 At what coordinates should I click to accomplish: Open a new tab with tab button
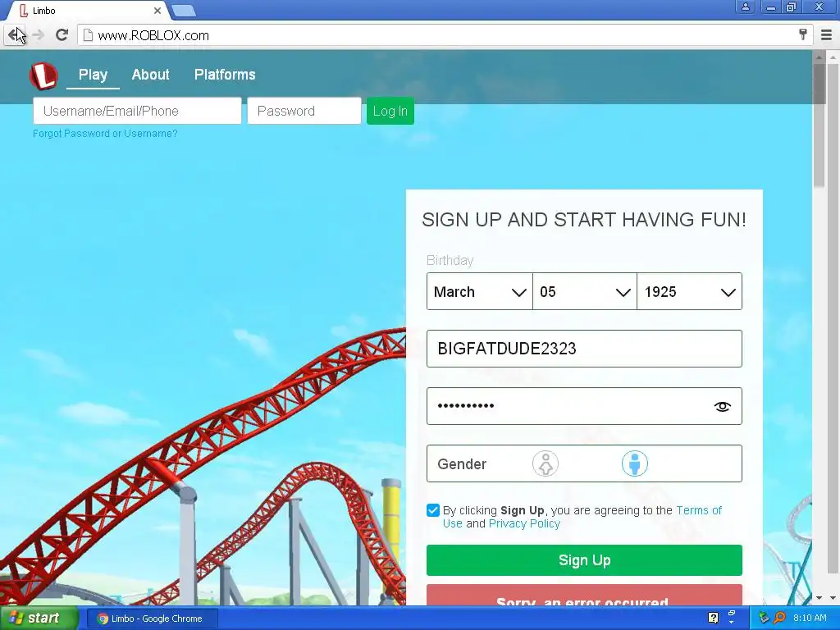tap(184, 10)
